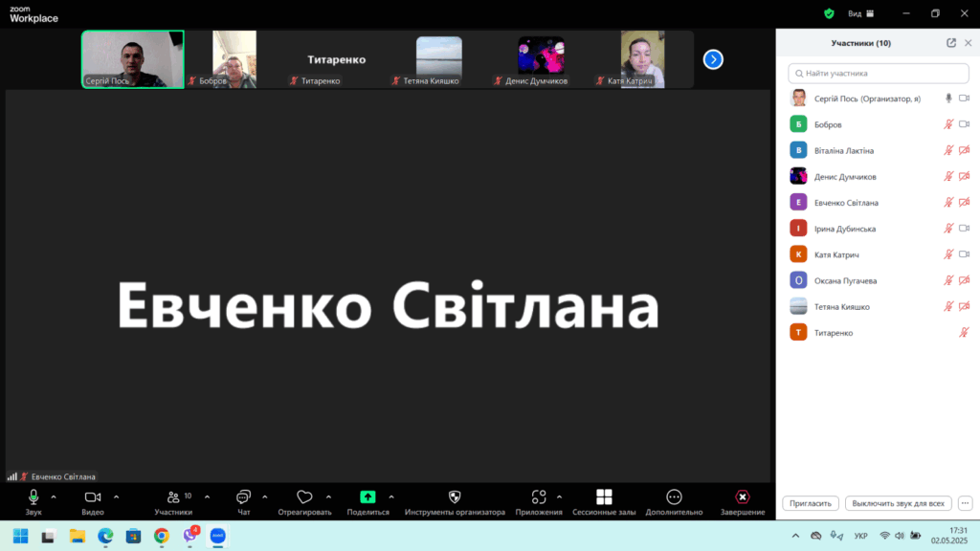The height and width of the screenshot is (551, 980).
Task: Open the View menu at top
Action: [855, 13]
